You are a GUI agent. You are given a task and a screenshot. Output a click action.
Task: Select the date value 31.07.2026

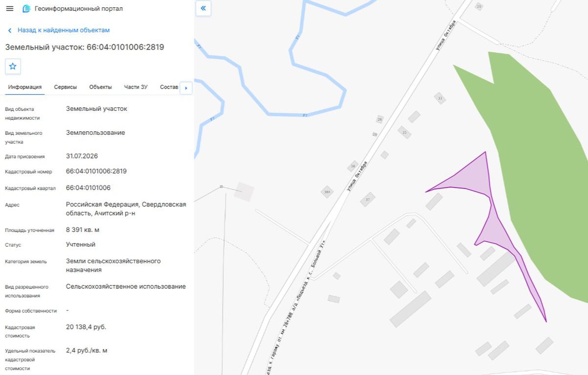click(x=82, y=156)
